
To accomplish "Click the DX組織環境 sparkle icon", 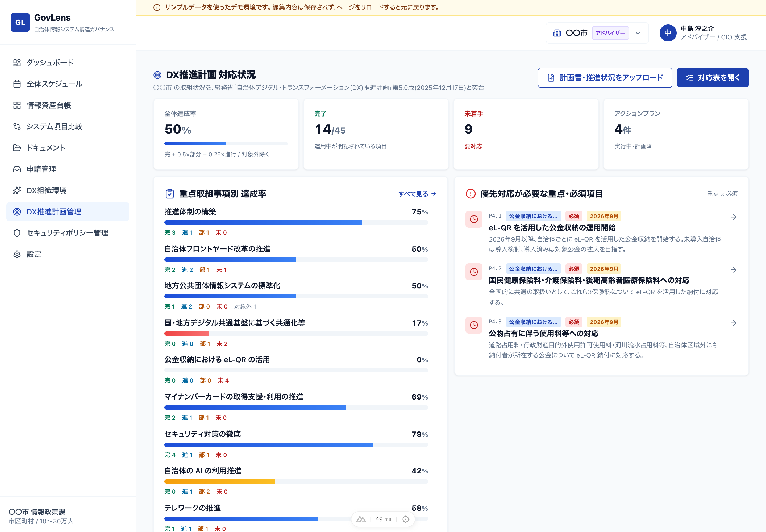I will (x=17, y=190).
